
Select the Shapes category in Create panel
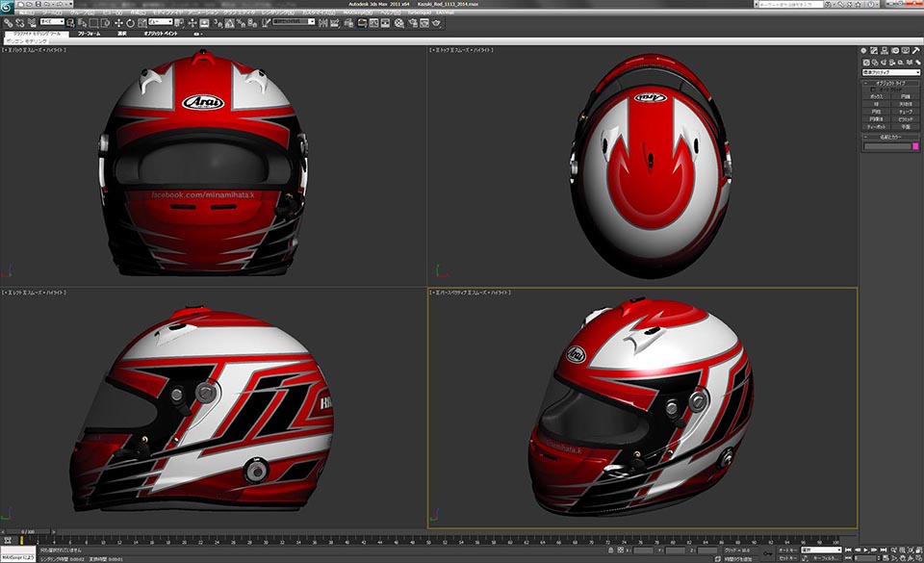(x=875, y=63)
